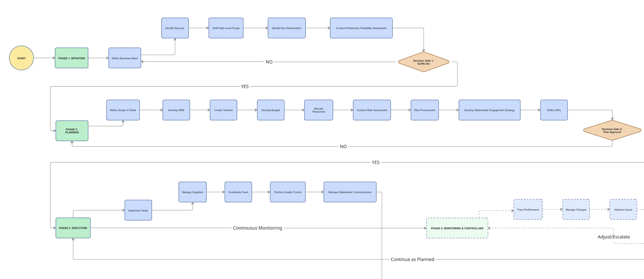Select PHASE 4: MONITORING & CONTROLLING box

coord(457,228)
